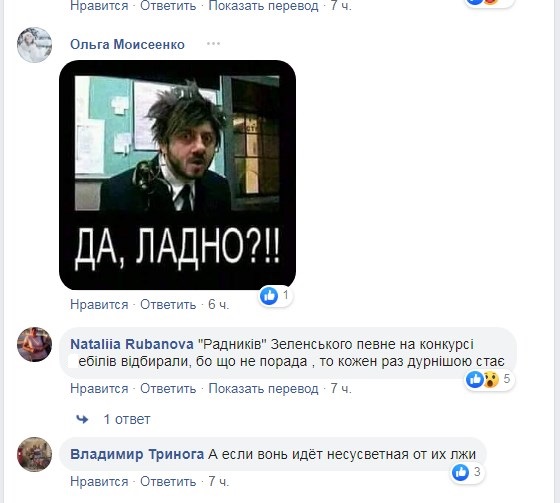
Task: Click Показать перевод under Rubanova's comment
Action: (x=263, y=388)
